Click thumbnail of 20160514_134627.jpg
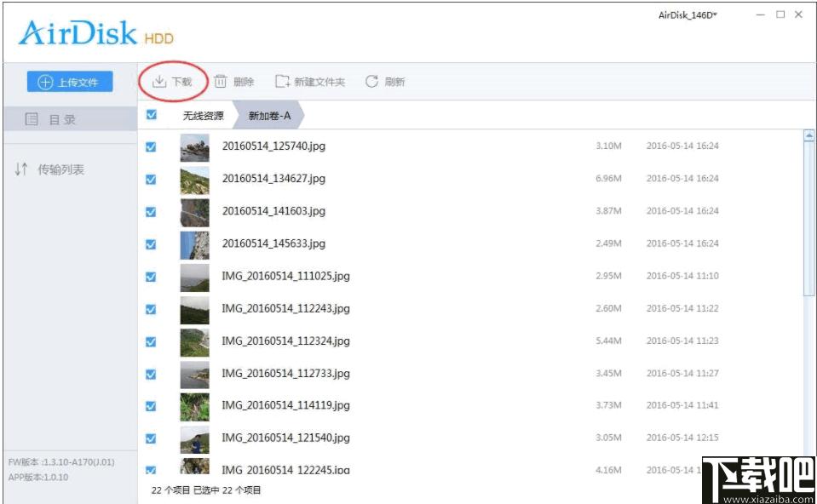The image size is (817, 504). [195, 180]
